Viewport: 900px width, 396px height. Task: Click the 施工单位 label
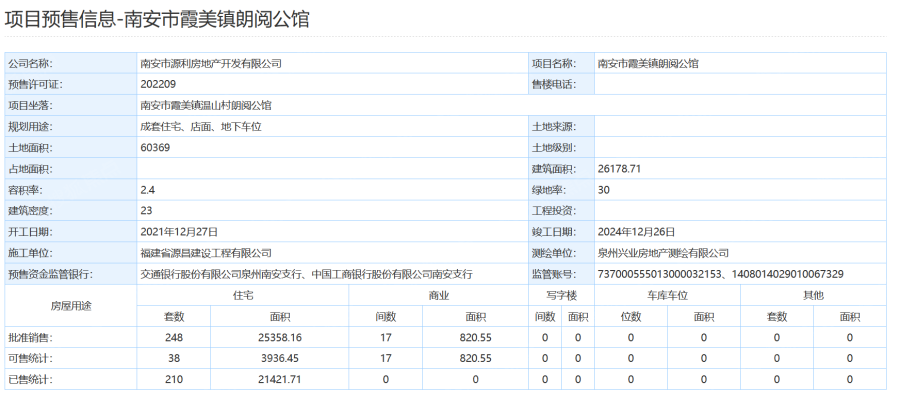tap(30, 254)
